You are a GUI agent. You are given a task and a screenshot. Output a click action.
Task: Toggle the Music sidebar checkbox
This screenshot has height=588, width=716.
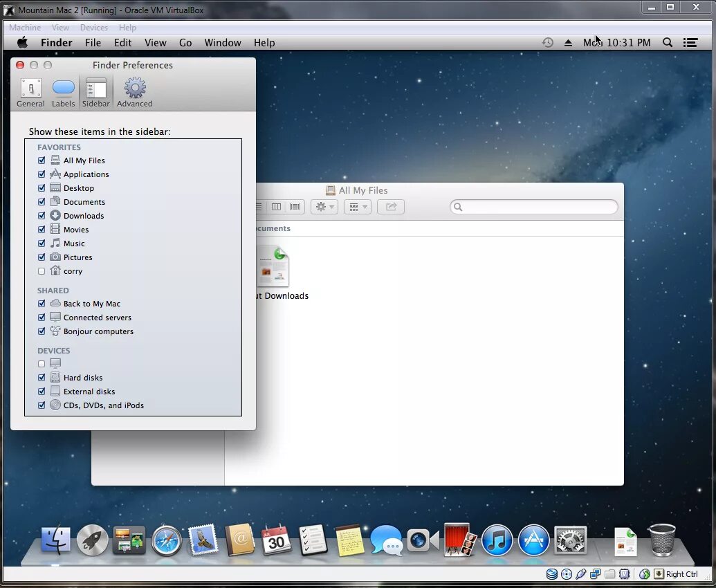[x=42, y=244]
